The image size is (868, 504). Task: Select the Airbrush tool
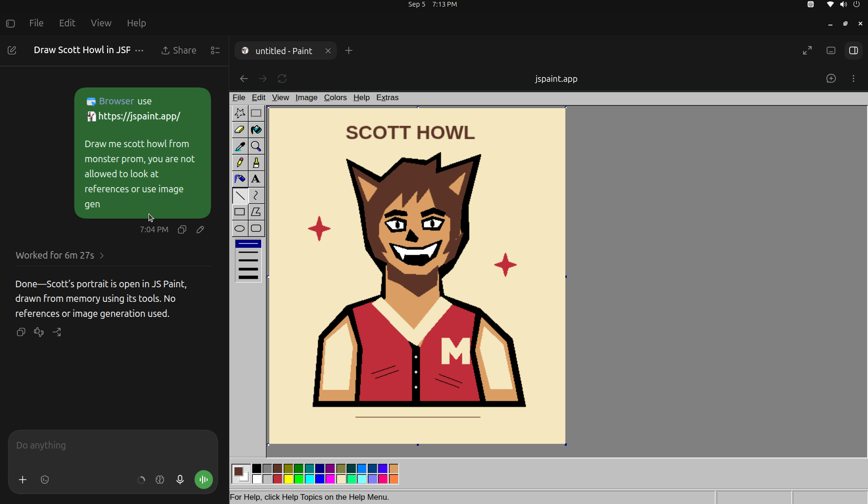point(240,179)
